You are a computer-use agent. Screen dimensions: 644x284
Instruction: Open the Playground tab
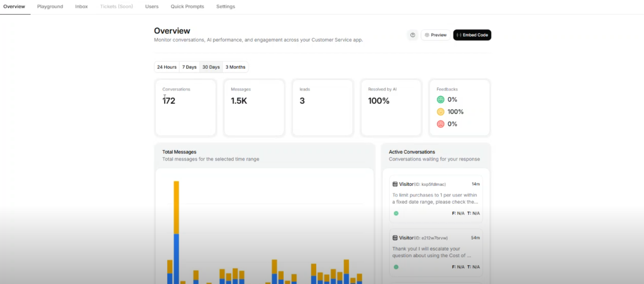coord(50,6)
